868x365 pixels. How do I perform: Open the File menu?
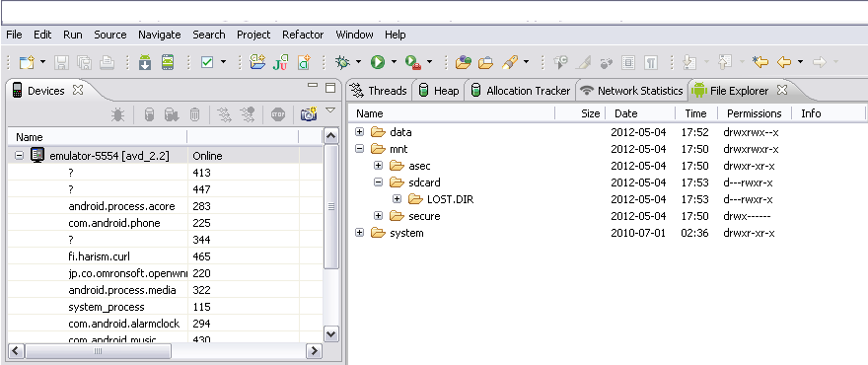pyautogui.click(x=14, y=35)
